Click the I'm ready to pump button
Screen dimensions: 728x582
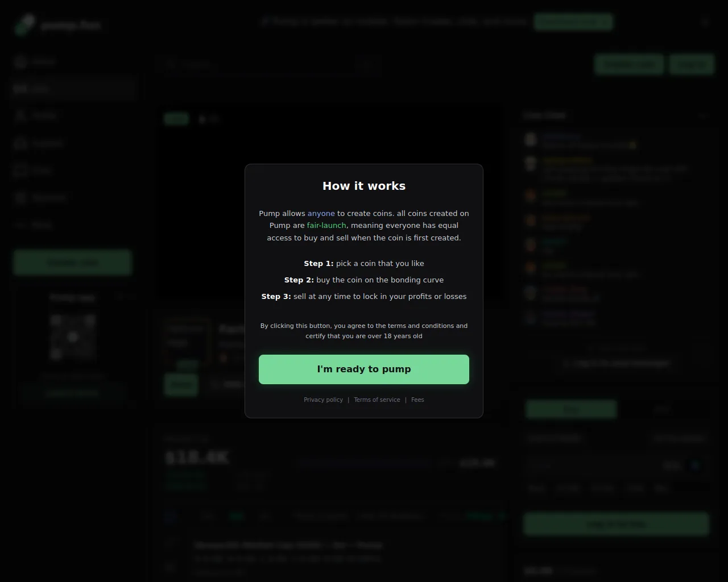click(364, 369)
